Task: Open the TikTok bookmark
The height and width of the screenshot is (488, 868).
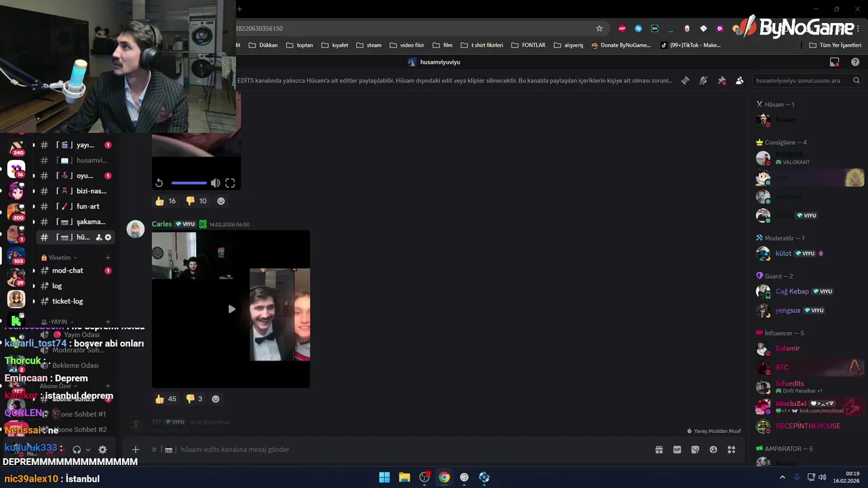Action: pos(690,45)
